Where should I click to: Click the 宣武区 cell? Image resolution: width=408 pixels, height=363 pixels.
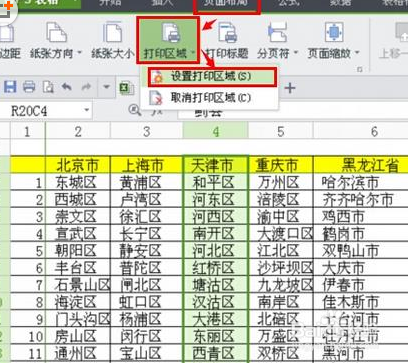click(x=78, y=234)
